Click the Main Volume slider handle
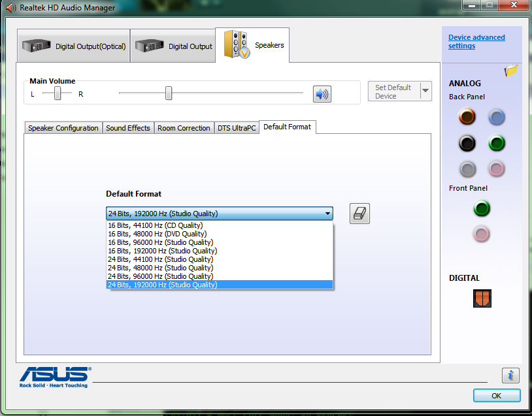Image resolution: width=532 pixels, height=416 pixels. pos(169,93)
